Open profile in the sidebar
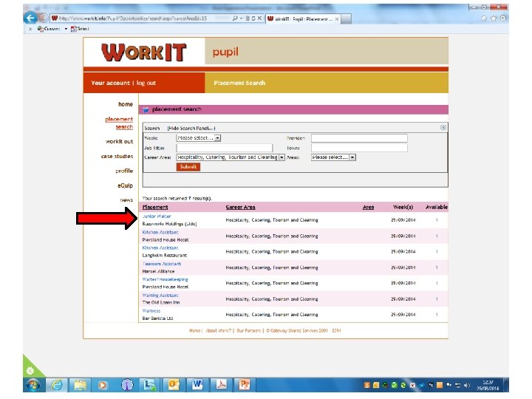Image resolution: width=532 pixels, height=399 pixels. pyautogui.click(x=124, y=171)
